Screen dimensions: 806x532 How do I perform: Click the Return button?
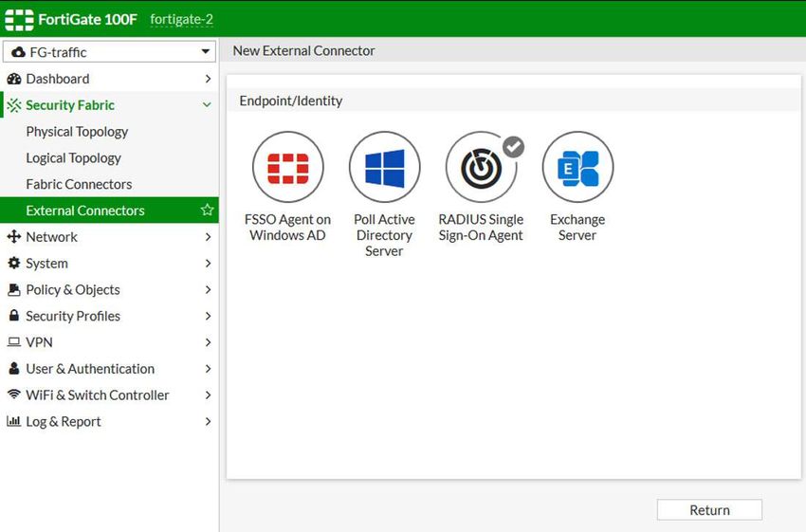[709, 510]
